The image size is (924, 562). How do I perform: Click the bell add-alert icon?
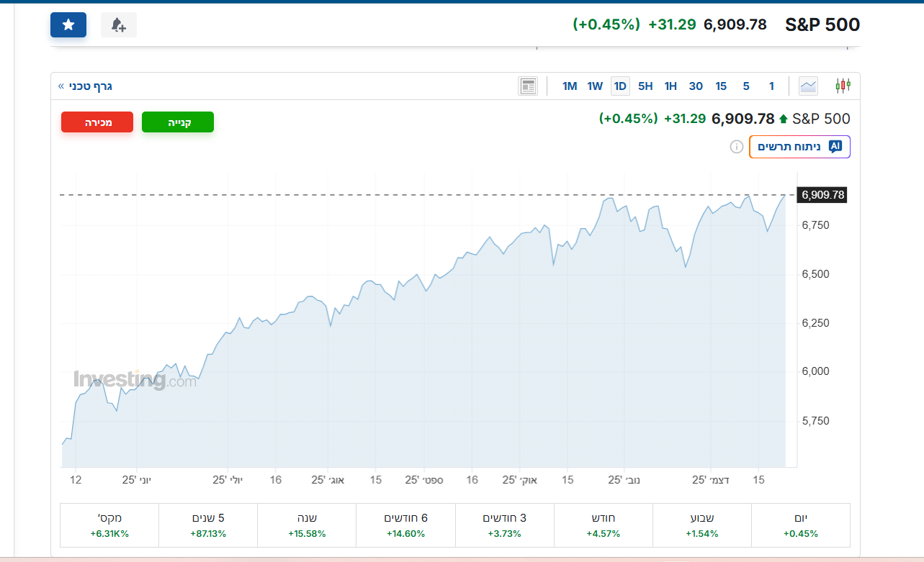pos(118,25)
